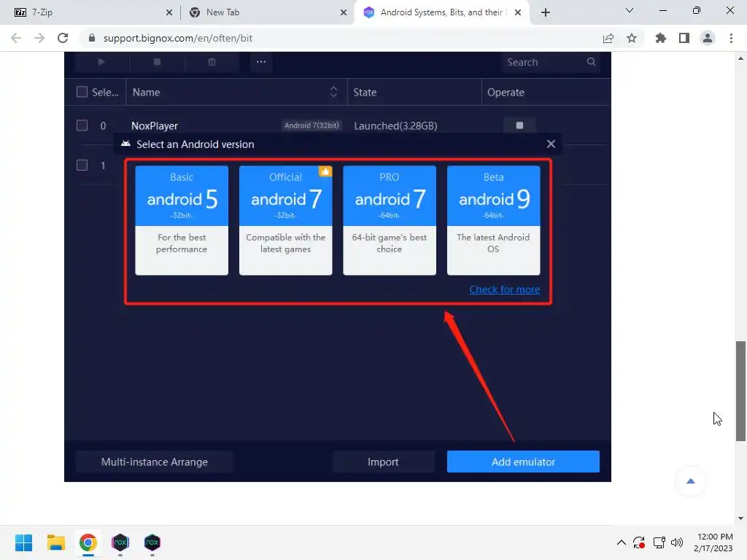The width and height of the screenshot is (747, 560).
Task: Open the Chrome profile avatar
Action: point(708,38)
